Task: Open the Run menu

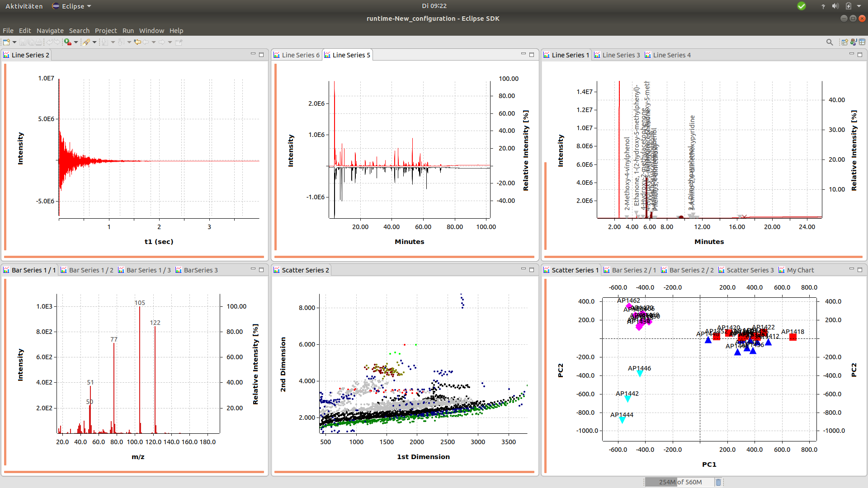Action: point(128,31)
